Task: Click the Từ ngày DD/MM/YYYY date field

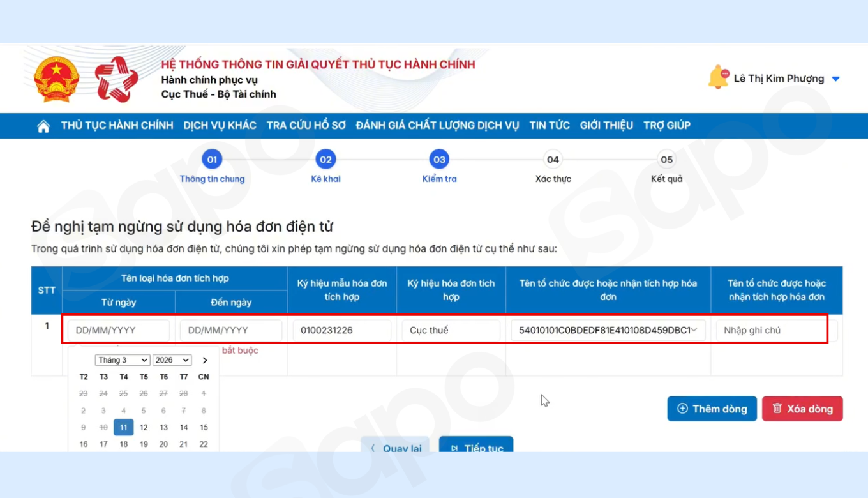Action: point(119,330)
